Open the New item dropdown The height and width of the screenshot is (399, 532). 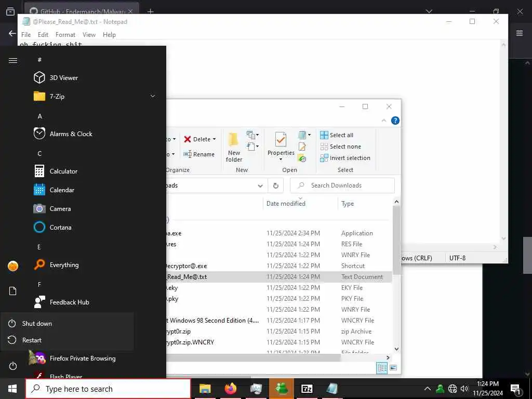252,135
